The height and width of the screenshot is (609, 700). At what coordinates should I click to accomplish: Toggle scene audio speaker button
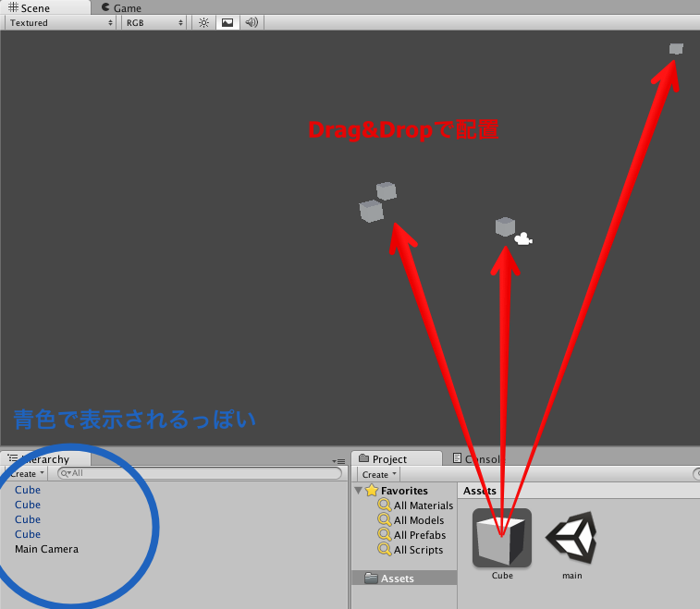(252, 23)
